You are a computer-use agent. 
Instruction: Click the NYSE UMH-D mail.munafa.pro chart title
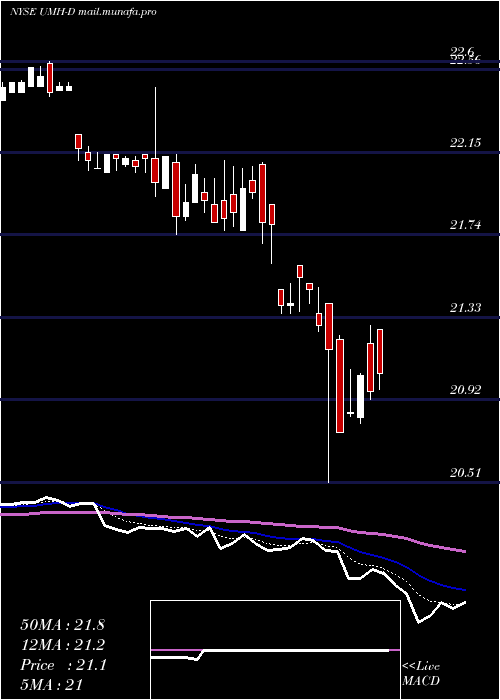tap(83, 12)
